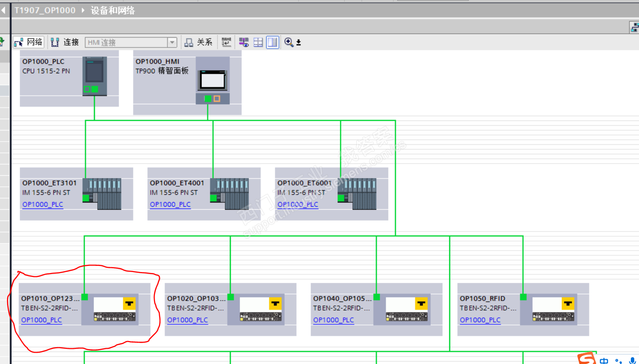639x364 pixels.
Task: Open the zoom level dropdown arrow
Action: [x=299, y=42]
